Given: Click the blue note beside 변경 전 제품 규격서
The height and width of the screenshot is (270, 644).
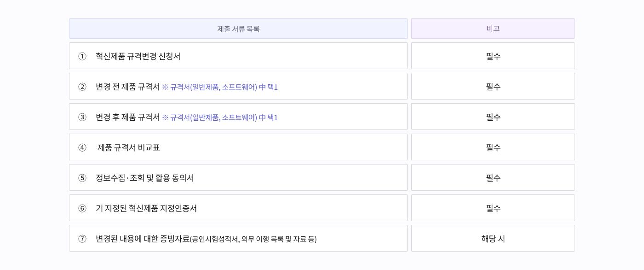Looking at the screenshot, I should [219, 87].
